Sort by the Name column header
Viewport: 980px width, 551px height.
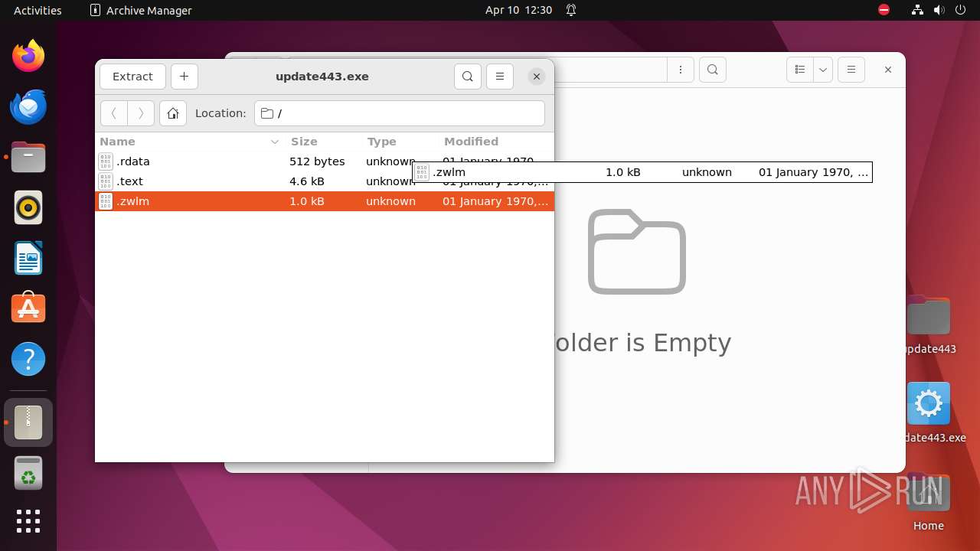pyautogui.click(x=190, y=142)
